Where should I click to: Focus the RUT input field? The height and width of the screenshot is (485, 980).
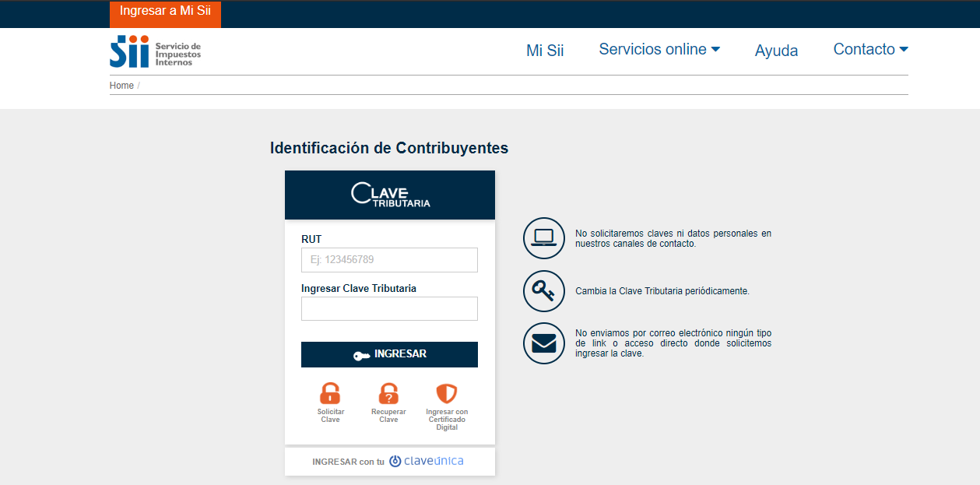[389, 260]
